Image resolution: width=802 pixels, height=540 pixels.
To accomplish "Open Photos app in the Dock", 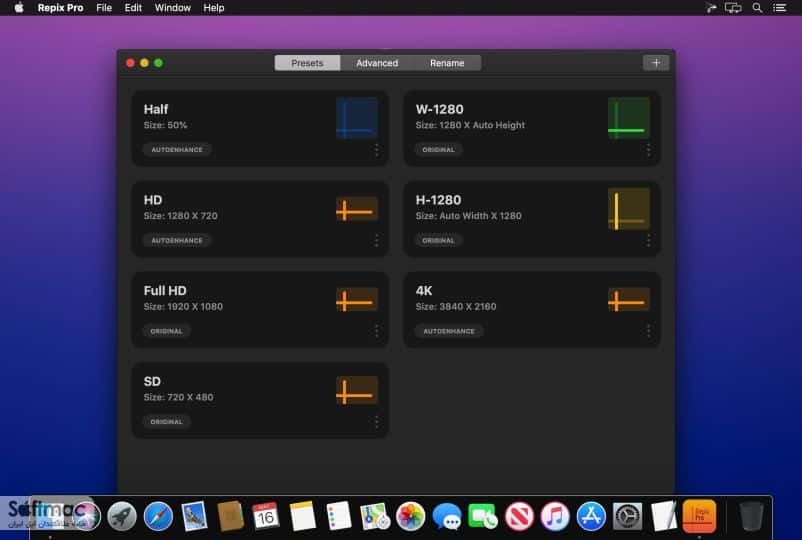I will (x=411, y=516).
